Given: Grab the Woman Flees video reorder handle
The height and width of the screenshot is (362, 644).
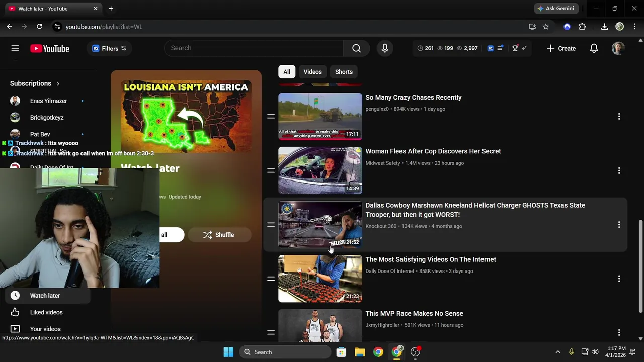Looking at the screenshot, I should click(271, 170).
